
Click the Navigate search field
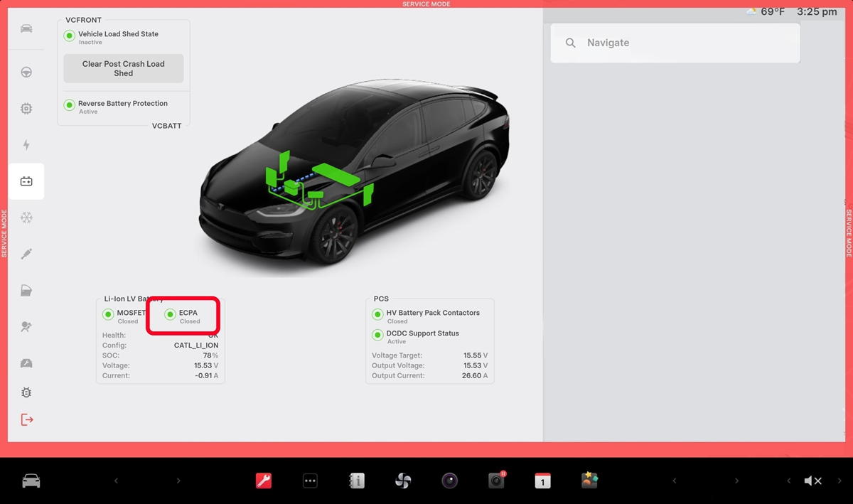point(675,43)
